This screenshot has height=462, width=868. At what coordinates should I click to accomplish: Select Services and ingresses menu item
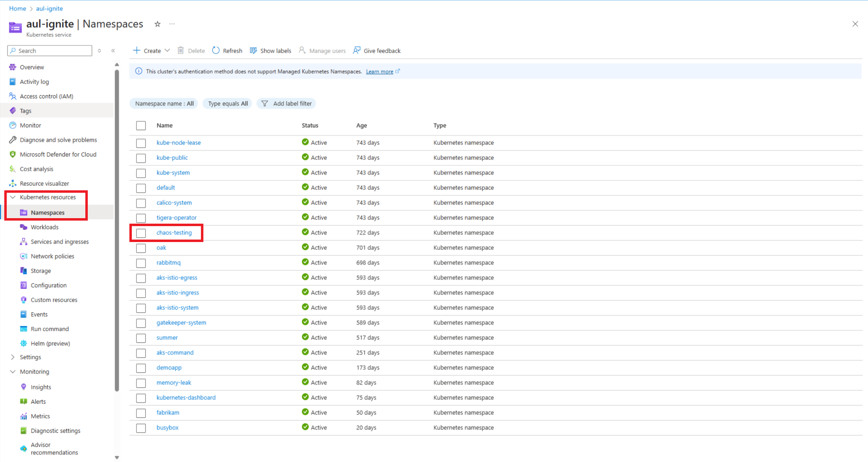click(60, 242)
